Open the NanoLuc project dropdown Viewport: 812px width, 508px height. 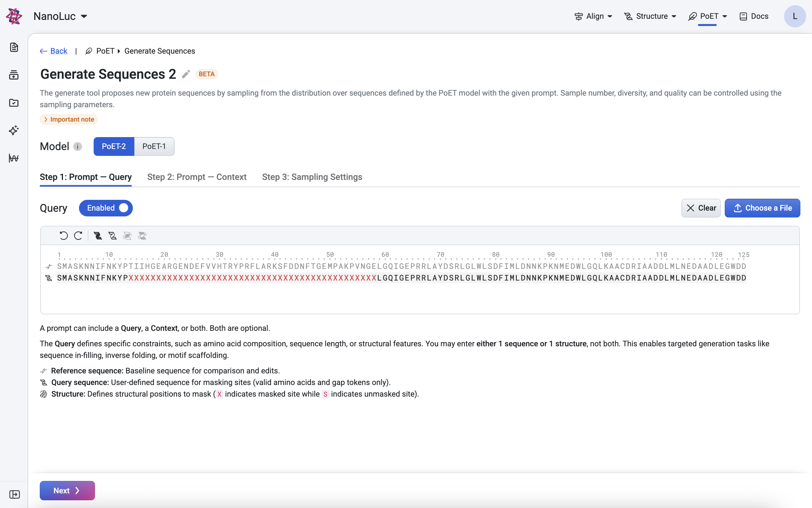coord(60,16)
